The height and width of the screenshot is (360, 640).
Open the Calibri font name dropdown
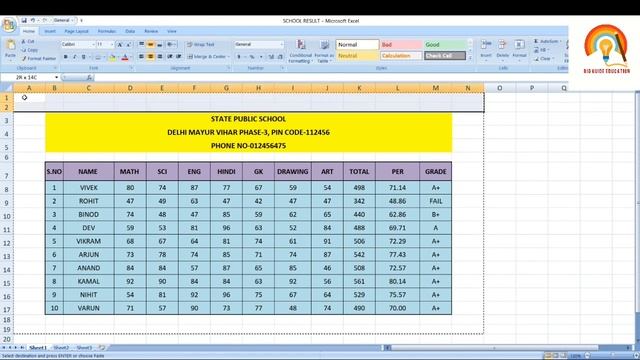click(93, 44)
